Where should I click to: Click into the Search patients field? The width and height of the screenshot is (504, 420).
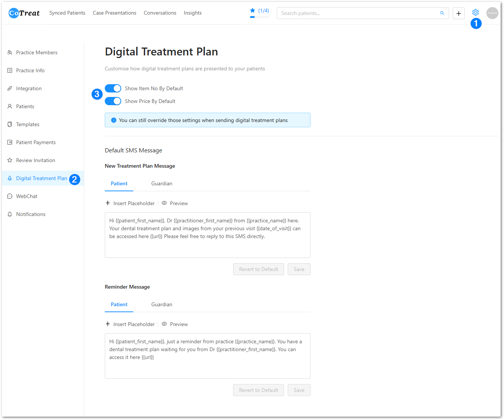point(357,13)
